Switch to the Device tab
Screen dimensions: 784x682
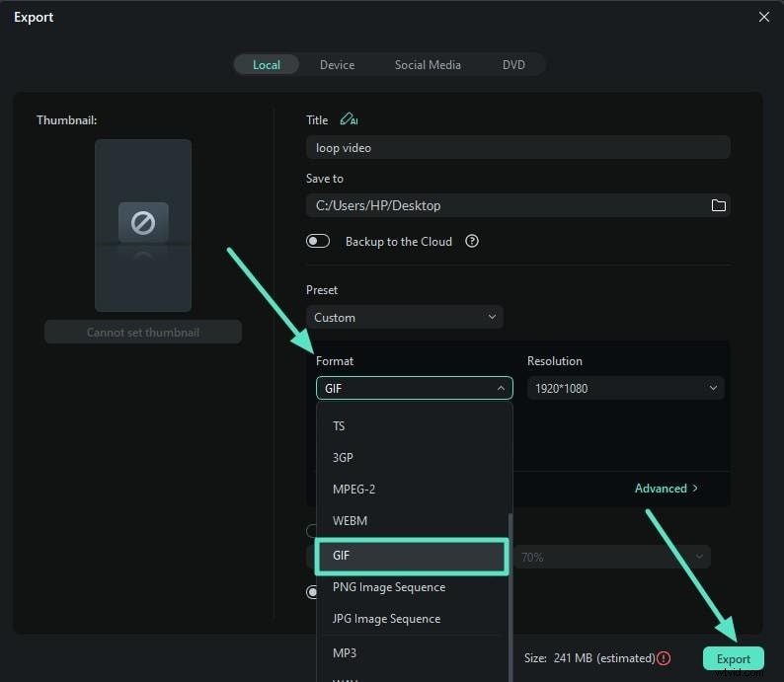click(x=337, y=64)
